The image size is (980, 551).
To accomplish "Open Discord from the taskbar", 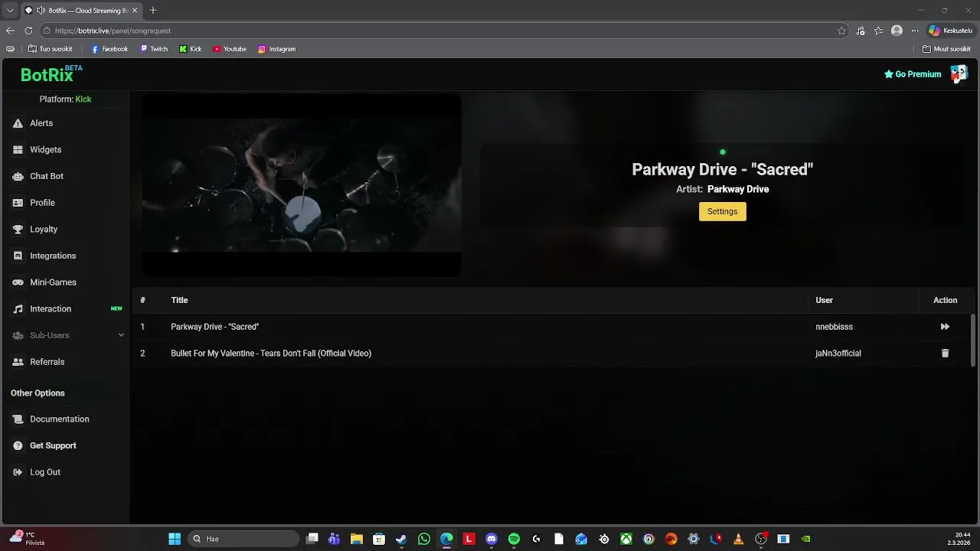I will tap(492, 539).
